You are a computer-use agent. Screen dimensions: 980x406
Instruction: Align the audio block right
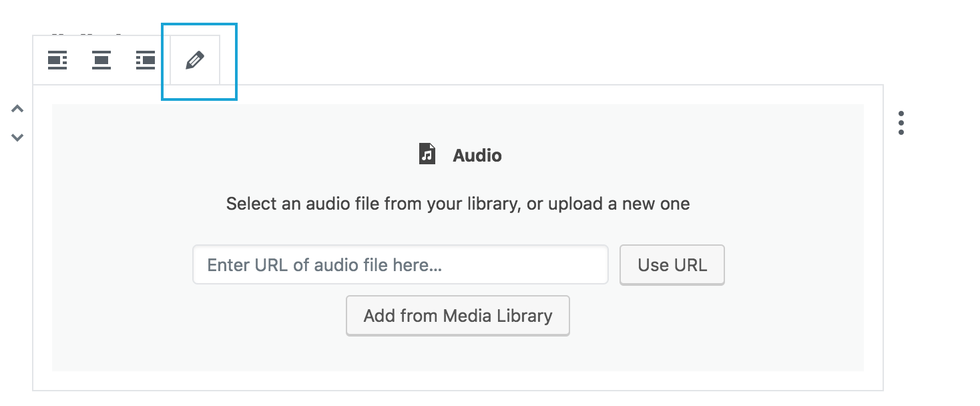point(146,61)
